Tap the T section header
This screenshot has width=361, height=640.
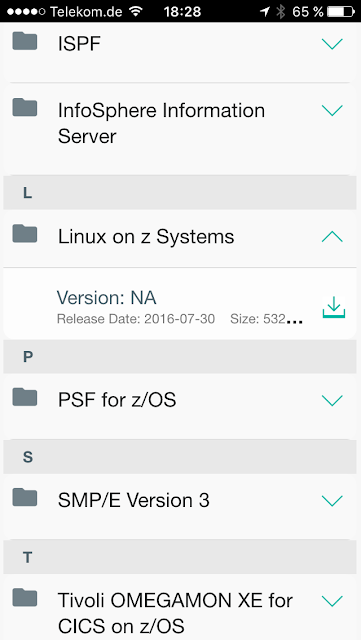[x=180, y=557]
